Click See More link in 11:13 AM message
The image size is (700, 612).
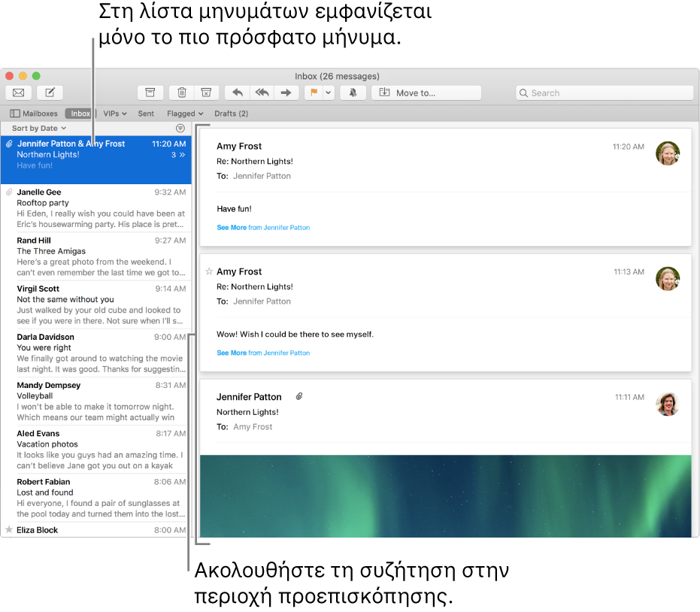click(263, 353)
